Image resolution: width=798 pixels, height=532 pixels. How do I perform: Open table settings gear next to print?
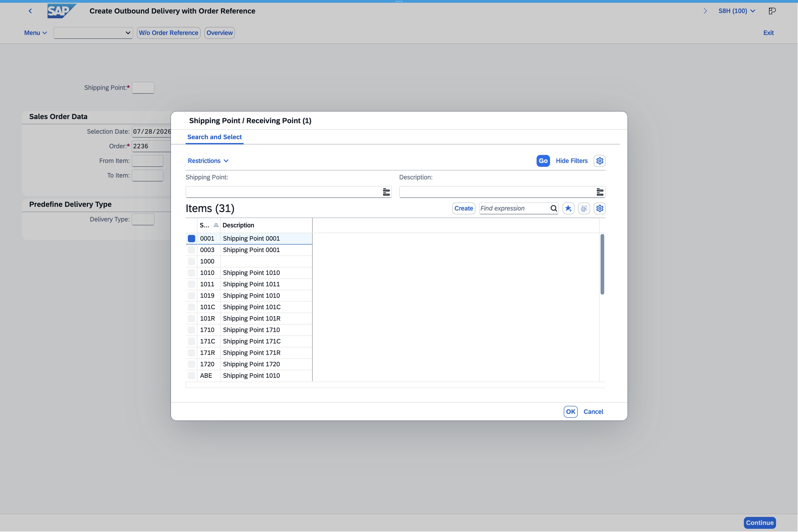(x=599, y=208)
